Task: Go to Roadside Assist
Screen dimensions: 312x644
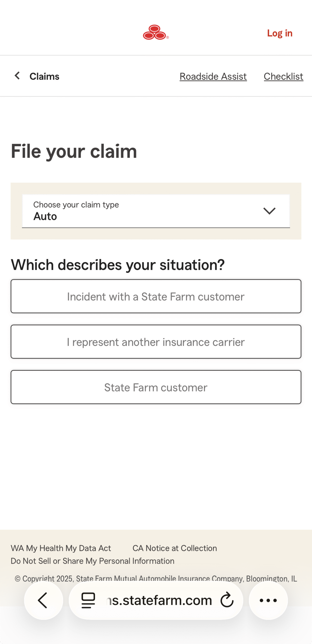Action: point(213,76)
